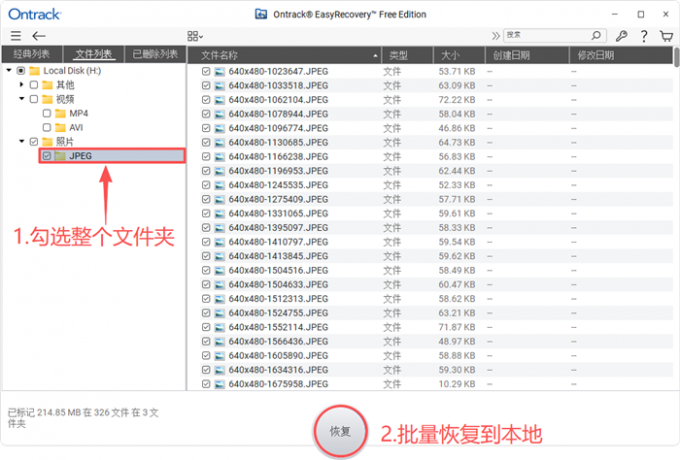680x460 pixels.
Task: Open the activation key icon
Action: point(621,36)
